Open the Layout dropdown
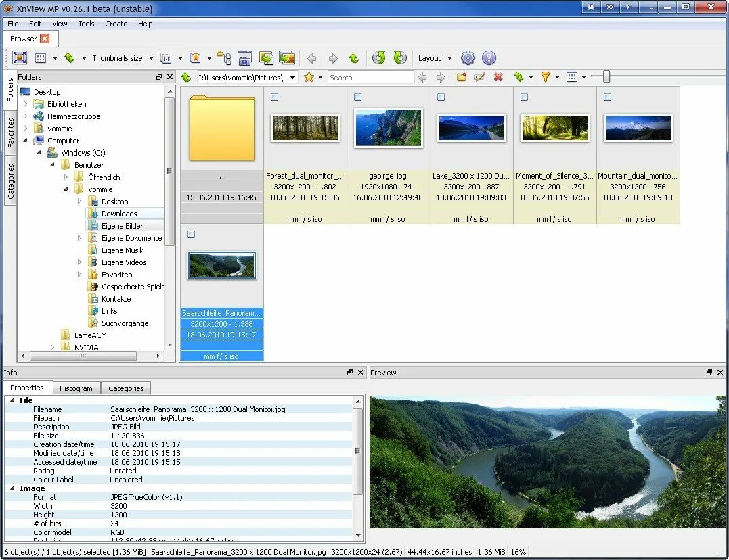 449,58
